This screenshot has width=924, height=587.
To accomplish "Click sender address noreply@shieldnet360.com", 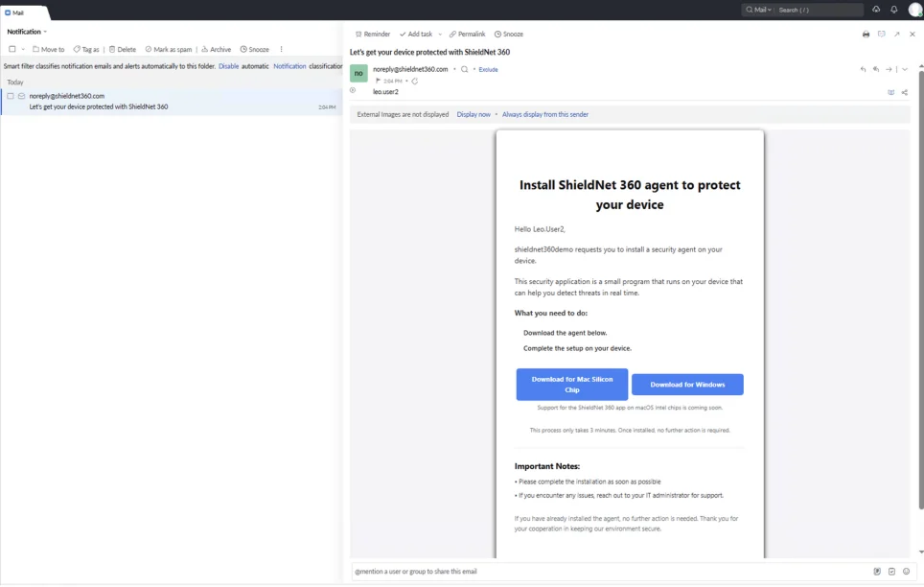I will 410,70.
